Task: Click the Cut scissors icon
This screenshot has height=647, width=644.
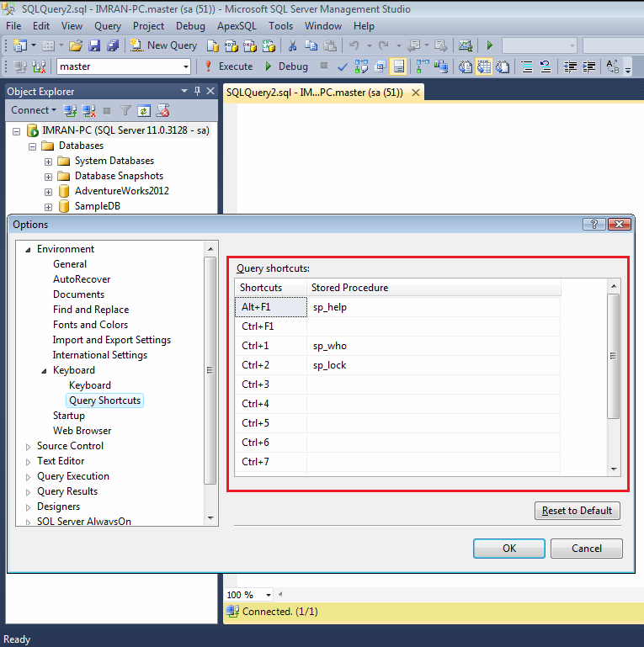Action: [292, 45]
